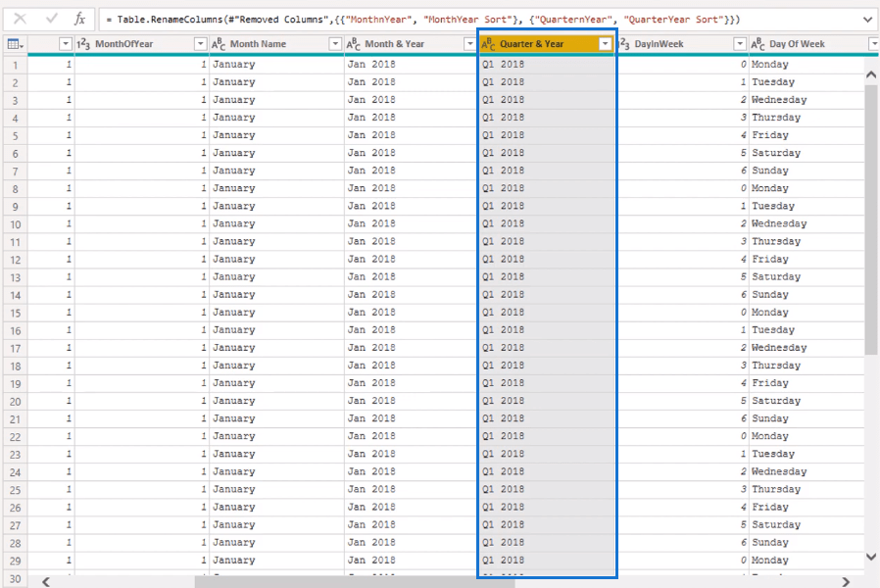Click Sunday cell in row 7
Viewport: 880px width, 588px height.
pyautogui.click(x=807, y=171)
